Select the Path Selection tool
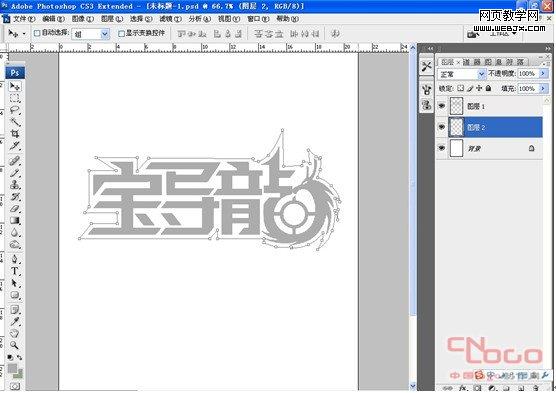This screenshot has width=556, height=393. point(15,283)
